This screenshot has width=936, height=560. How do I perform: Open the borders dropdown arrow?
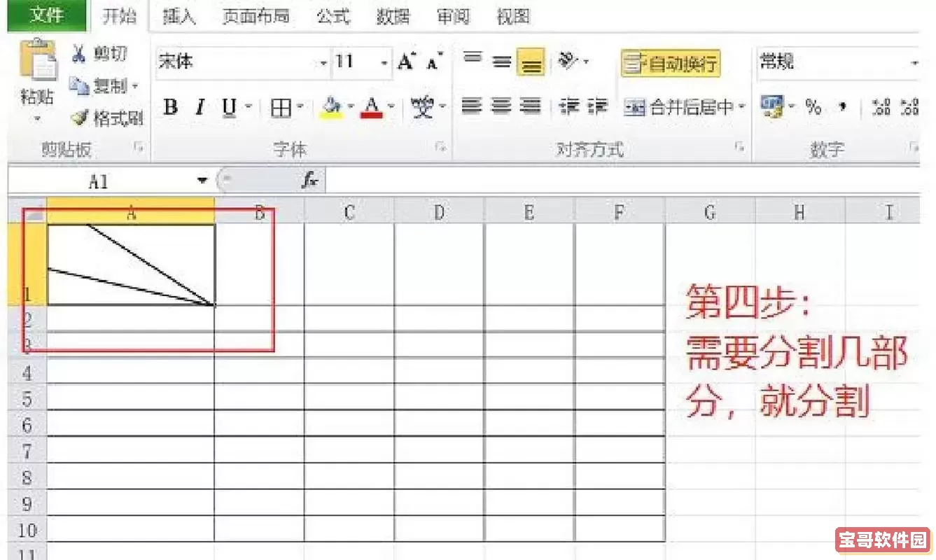point(300,107)
